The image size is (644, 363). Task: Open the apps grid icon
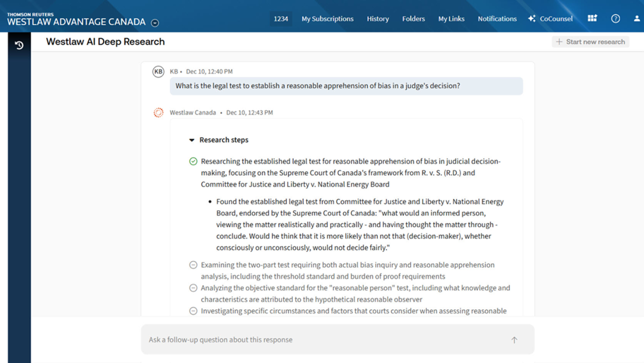click(x=592, y=19)
